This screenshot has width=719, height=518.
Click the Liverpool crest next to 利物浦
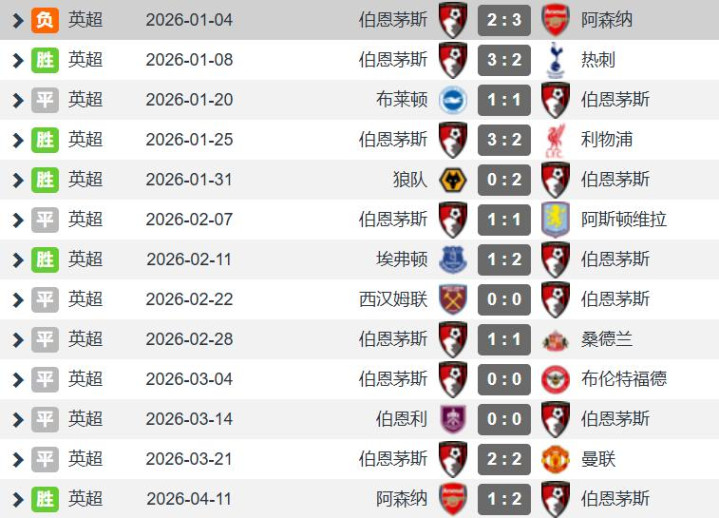point(555,140)
